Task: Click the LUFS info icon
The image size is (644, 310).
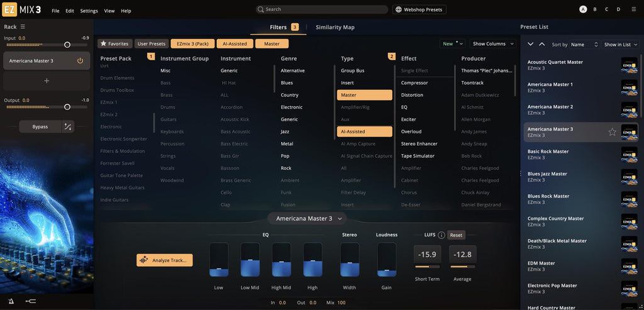Action: (x=441, y=235)
